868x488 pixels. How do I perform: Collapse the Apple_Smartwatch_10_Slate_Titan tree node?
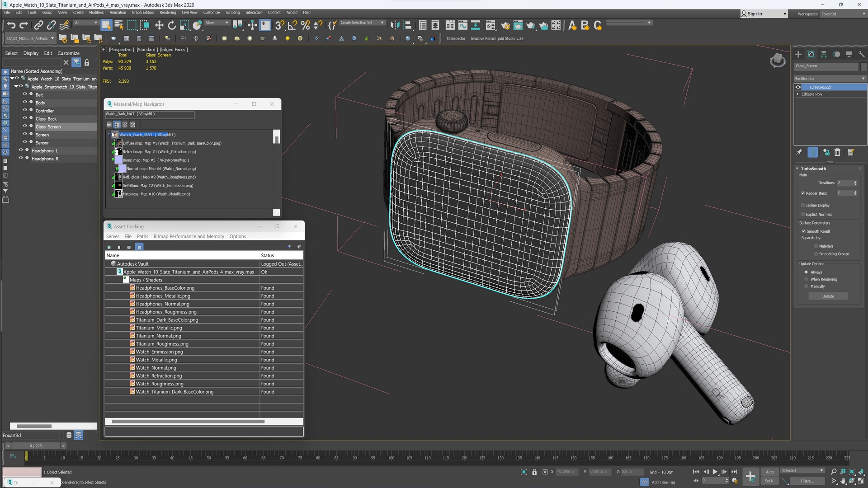tap(16, 86)
